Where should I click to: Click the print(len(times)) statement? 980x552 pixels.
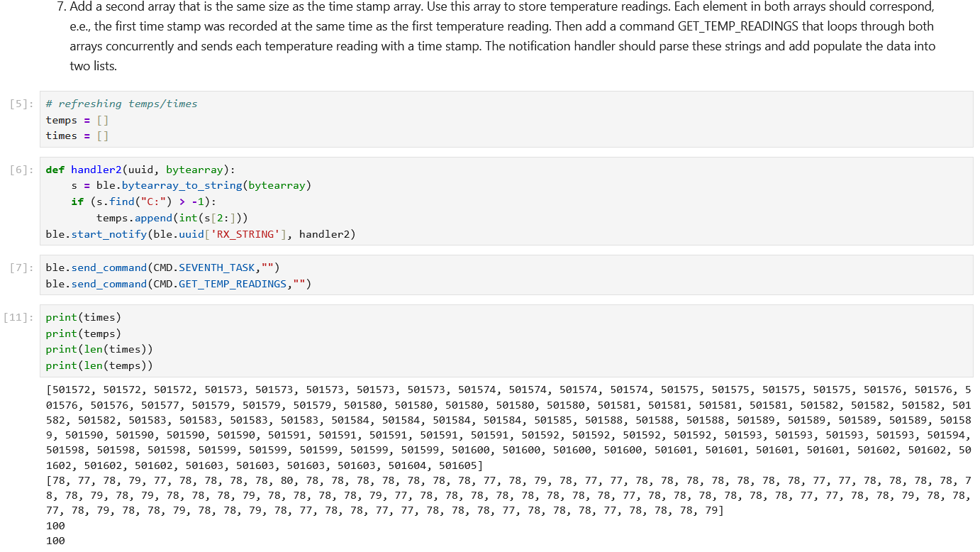[x=99, y=349]
